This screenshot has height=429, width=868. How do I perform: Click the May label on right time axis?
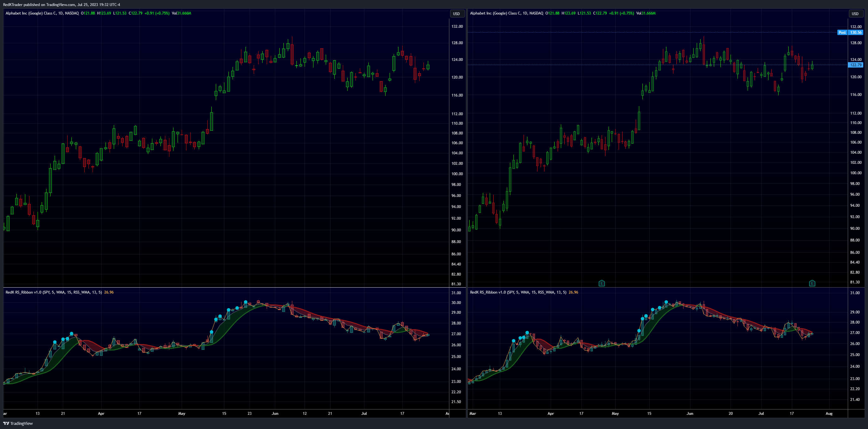point(615,413)
